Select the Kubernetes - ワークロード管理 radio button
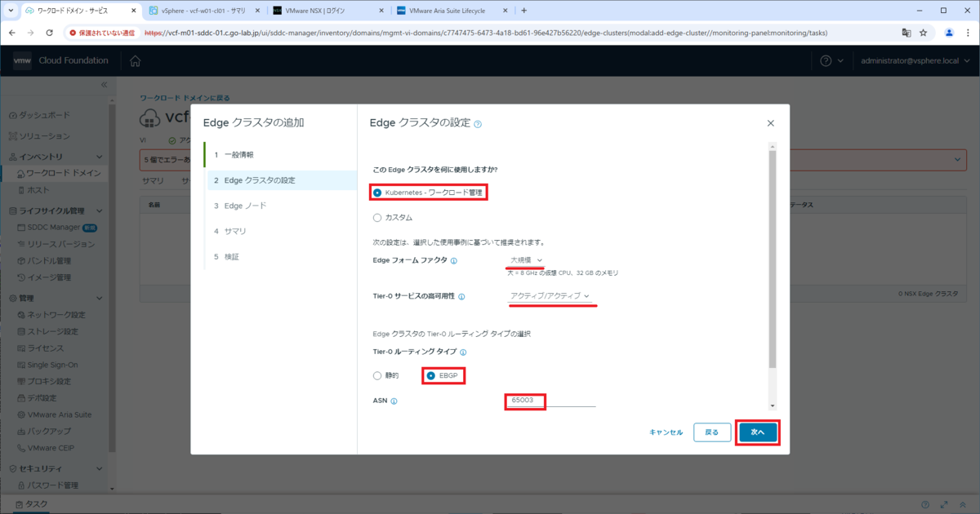 377,193
